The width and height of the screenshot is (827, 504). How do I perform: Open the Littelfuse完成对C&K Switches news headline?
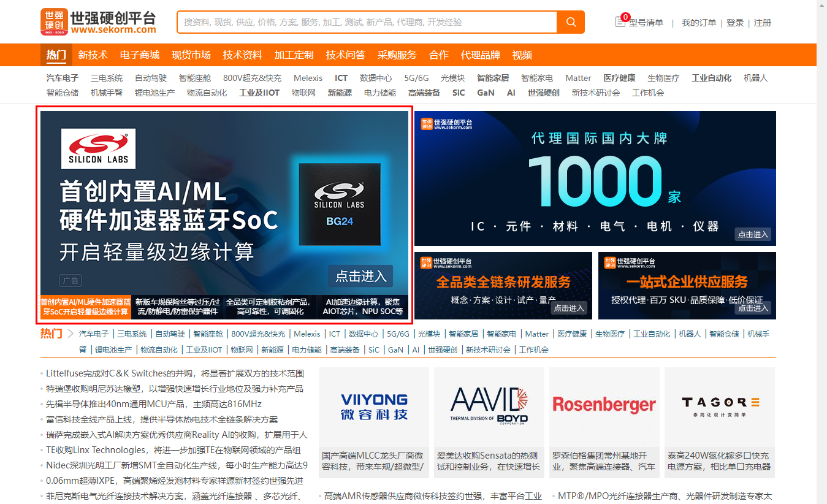[175, 373]
